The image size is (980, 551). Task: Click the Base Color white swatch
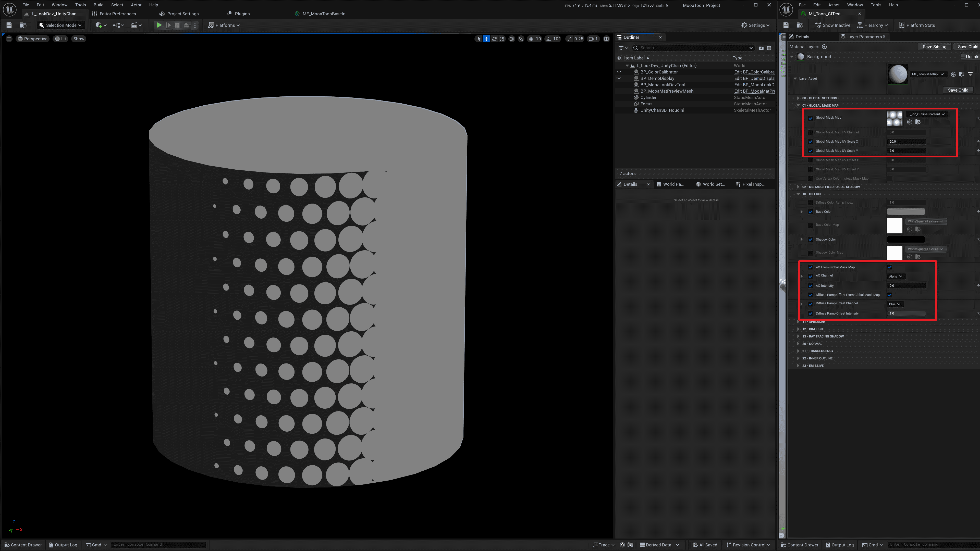(x=907, y=211)
